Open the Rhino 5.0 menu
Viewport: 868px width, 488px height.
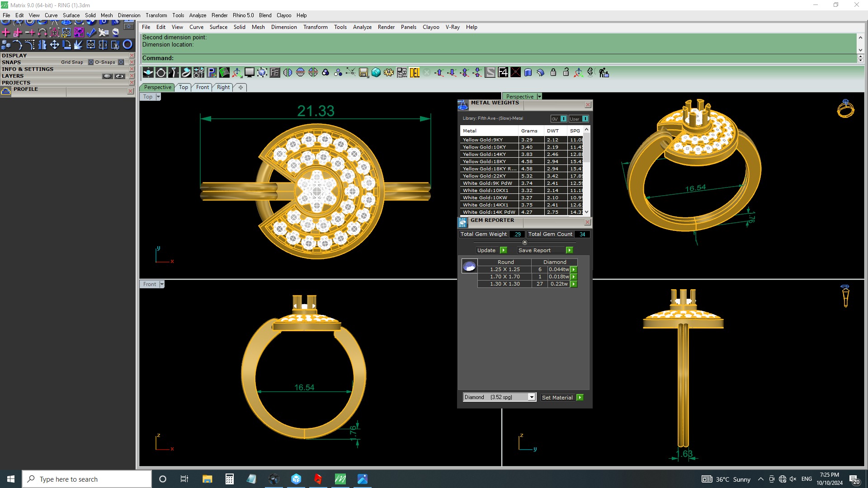[243, 15]
